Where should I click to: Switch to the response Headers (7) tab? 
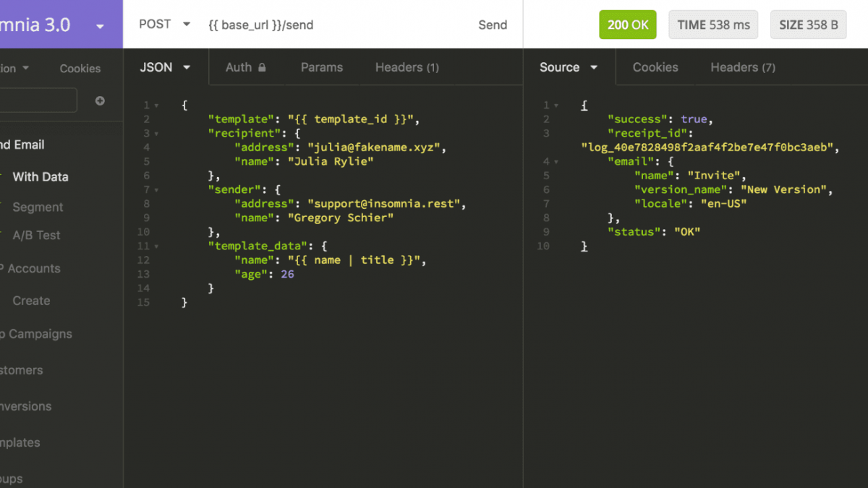(743, 67)
